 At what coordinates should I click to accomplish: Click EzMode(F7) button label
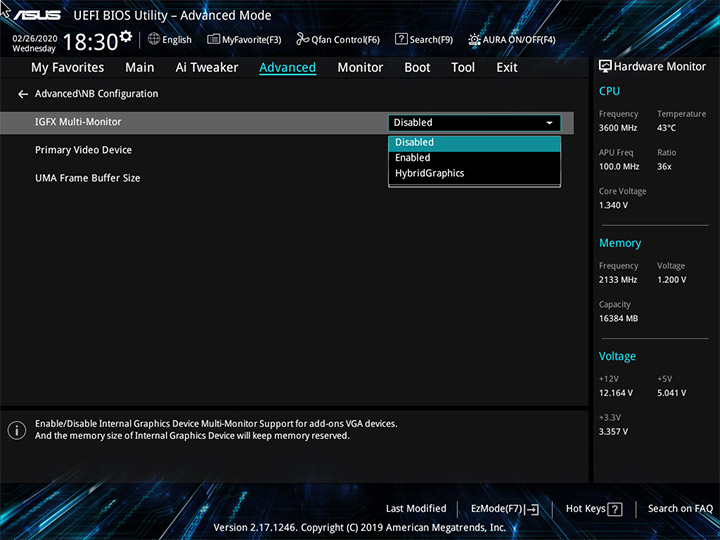pos(496,509)
